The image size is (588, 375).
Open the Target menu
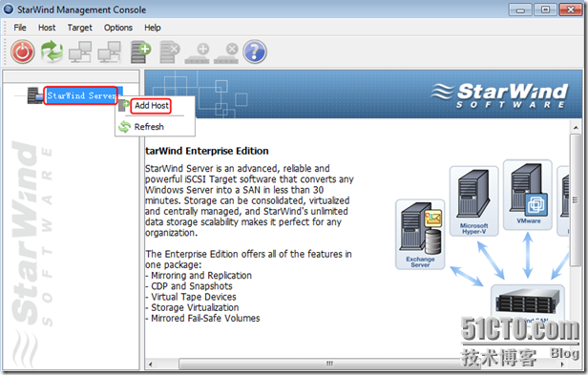click(x=79, y=28)
